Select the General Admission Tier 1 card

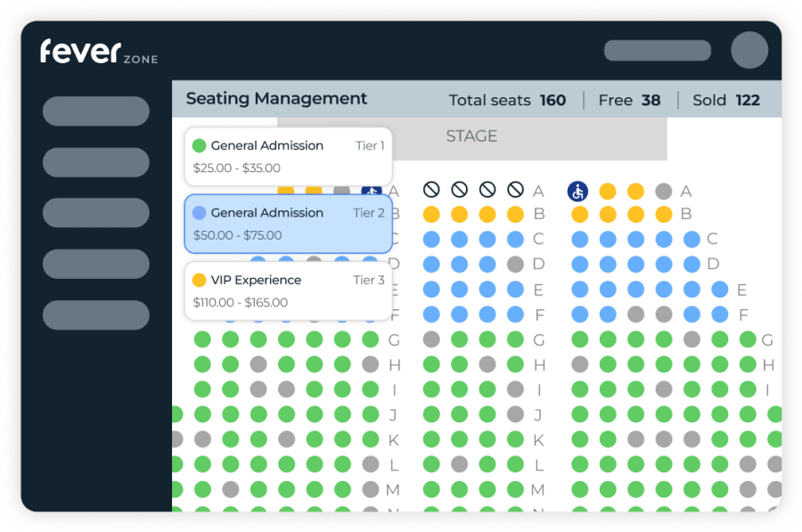287,156
